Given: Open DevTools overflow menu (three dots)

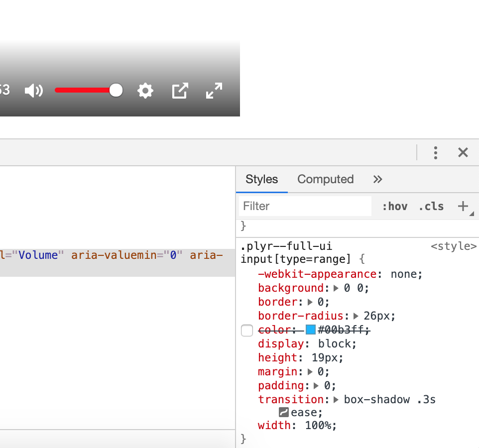Looking at the screenshot, I should point(436,153).
